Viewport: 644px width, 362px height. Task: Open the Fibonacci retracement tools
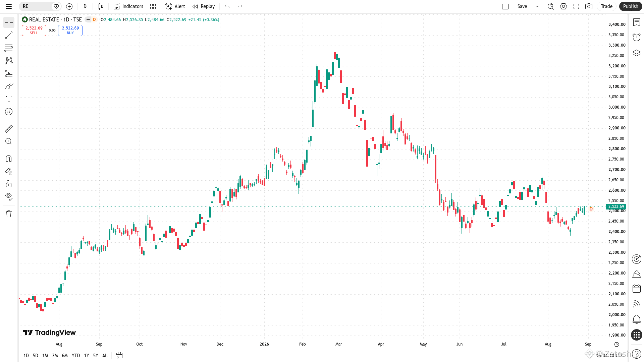click(9, 48)
